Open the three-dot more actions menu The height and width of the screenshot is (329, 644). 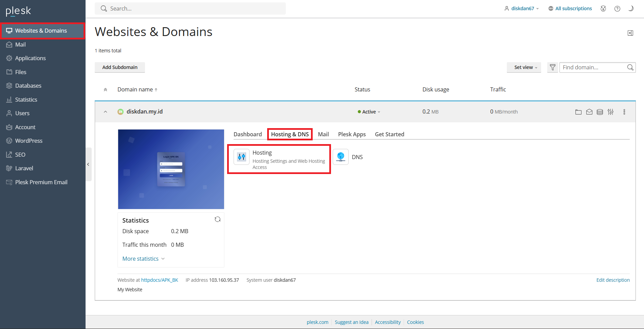(624, 112)
